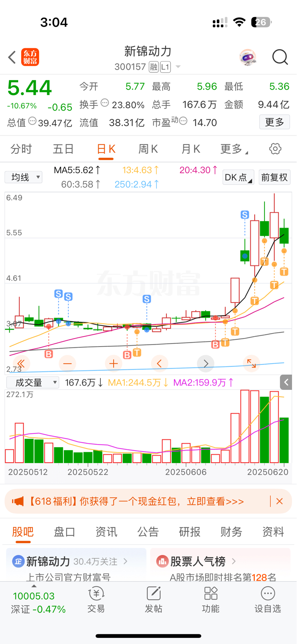The width and height of the screenshot is (297, 644).
Task: Tap the 250:2.94 moving average value
Action: 137,184
